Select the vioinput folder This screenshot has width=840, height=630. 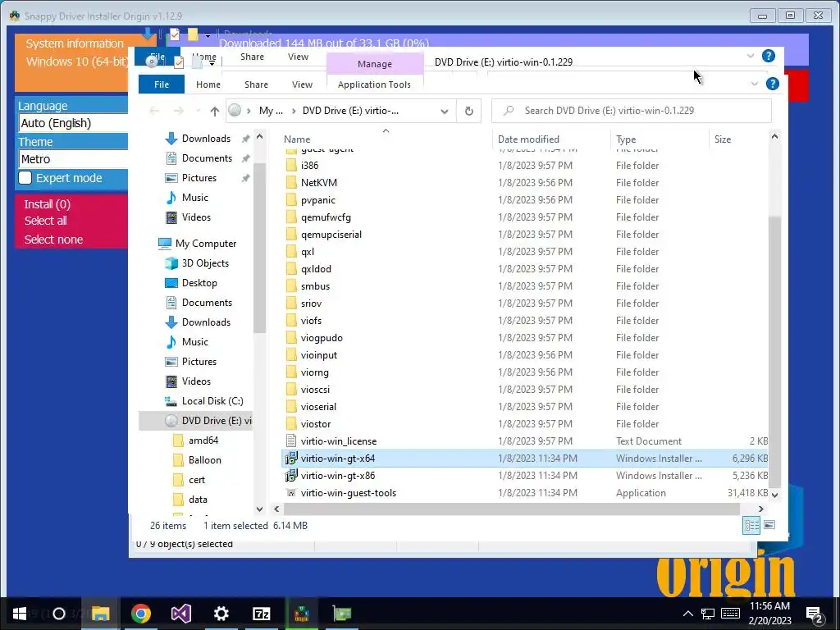pos(319,355)
